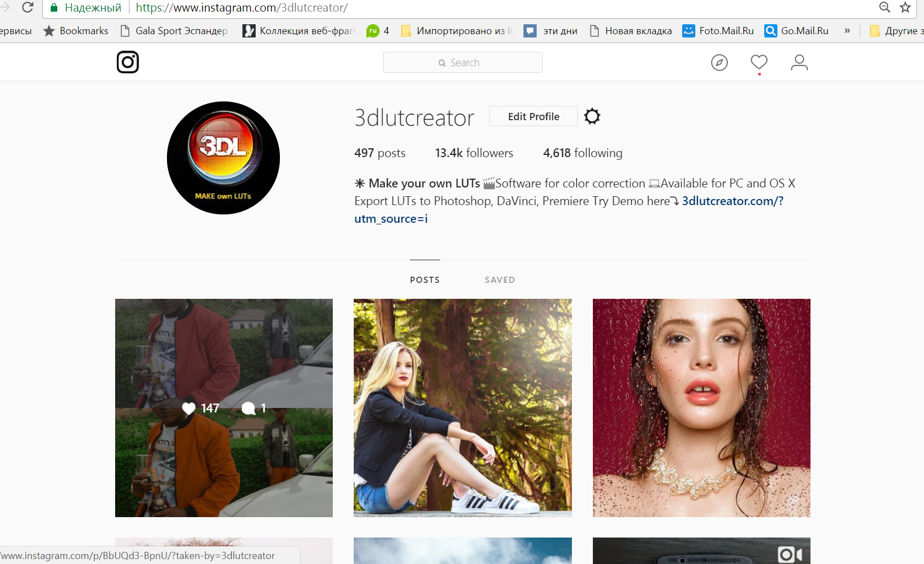Open the profile person icon
Image resolution: width=924 pixels, height=564 pixels.
799,62
